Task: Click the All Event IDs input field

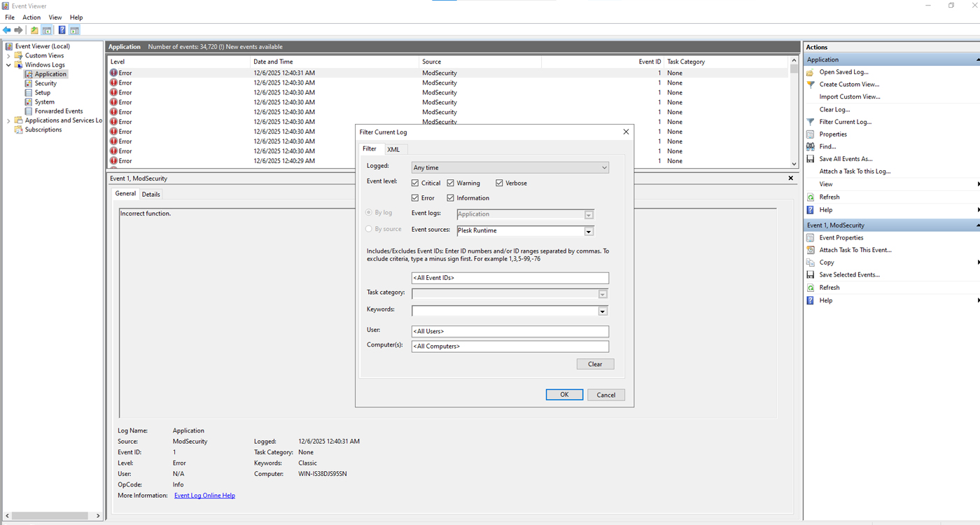Action: click(510, 278)
